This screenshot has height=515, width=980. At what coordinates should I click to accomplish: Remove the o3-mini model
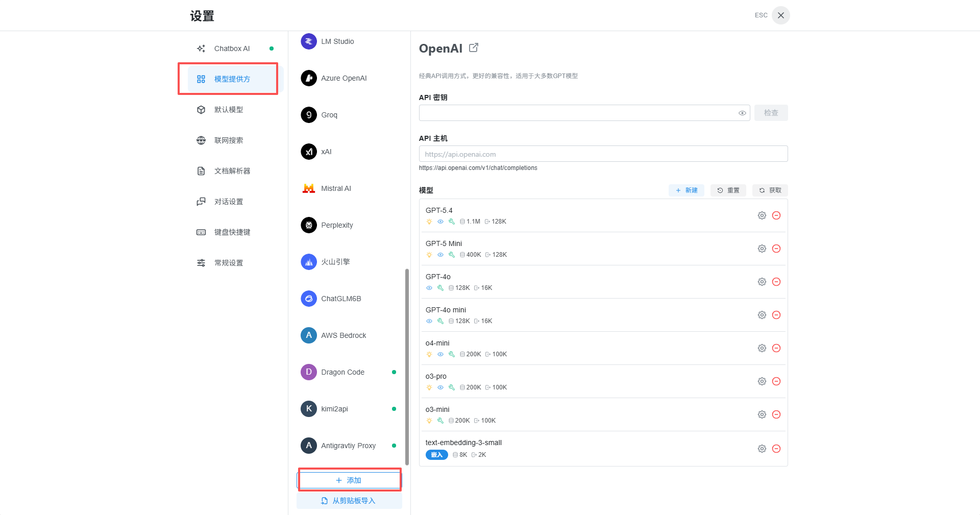[x=776, y=414]
